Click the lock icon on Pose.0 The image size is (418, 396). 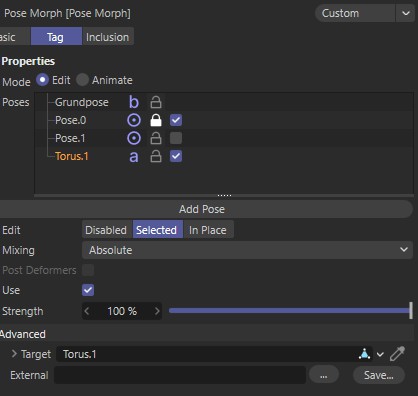pyautogui.click(x=156, y=120)
